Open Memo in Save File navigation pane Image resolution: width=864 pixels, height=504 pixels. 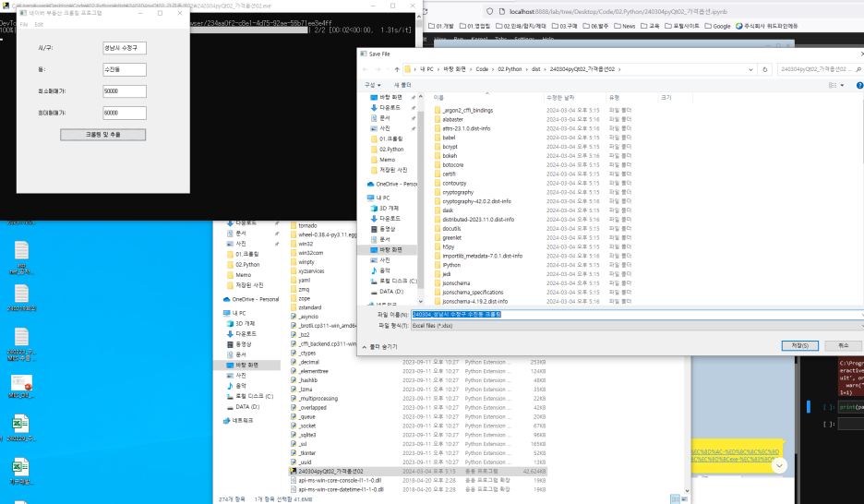[x=387, y=160]
